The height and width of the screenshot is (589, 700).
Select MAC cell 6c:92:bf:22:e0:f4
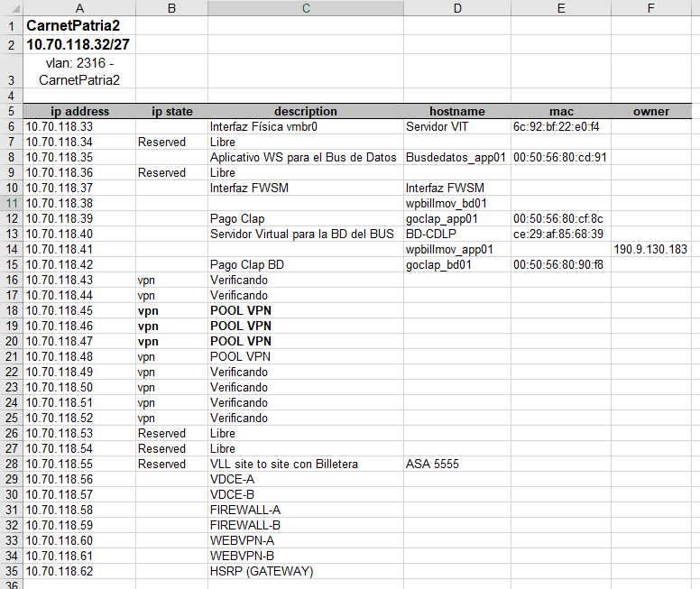(561, 127)
